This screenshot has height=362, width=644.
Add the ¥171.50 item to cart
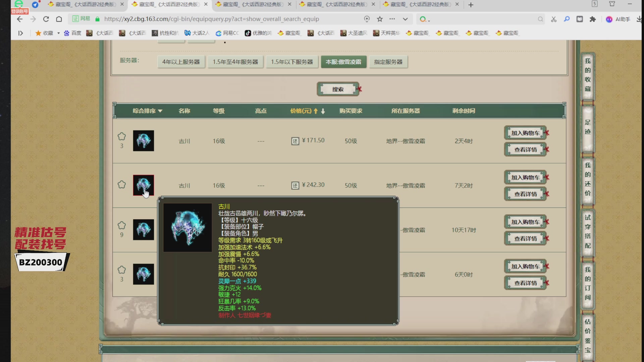pos(525,133)
